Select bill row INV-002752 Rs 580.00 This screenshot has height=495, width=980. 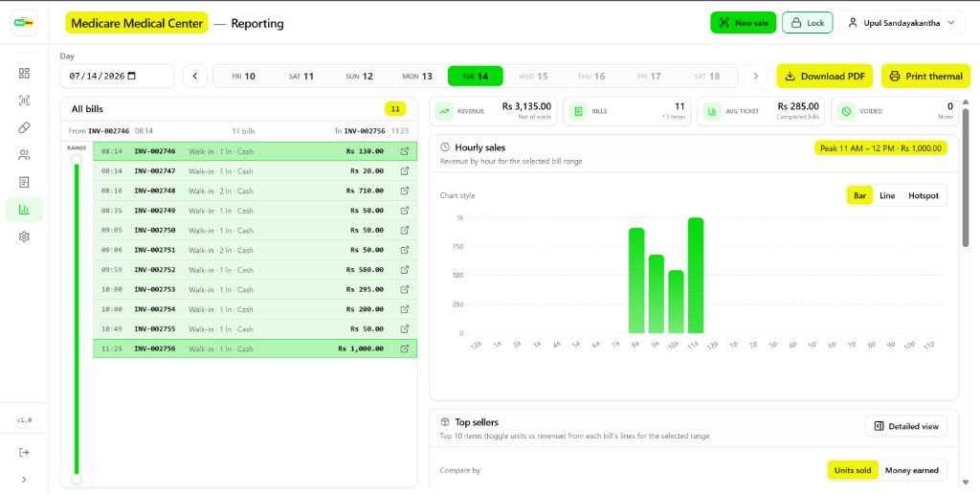click(x=255, y=269)
